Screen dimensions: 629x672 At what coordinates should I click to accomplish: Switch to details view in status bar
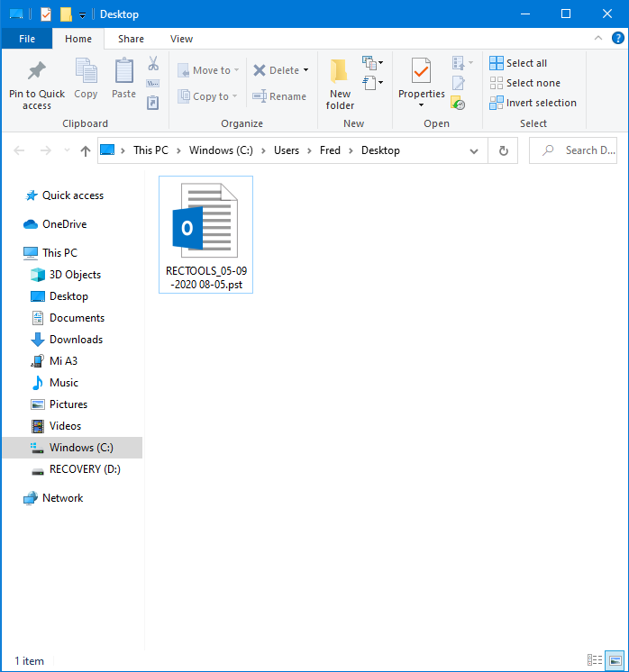[594, 660]
